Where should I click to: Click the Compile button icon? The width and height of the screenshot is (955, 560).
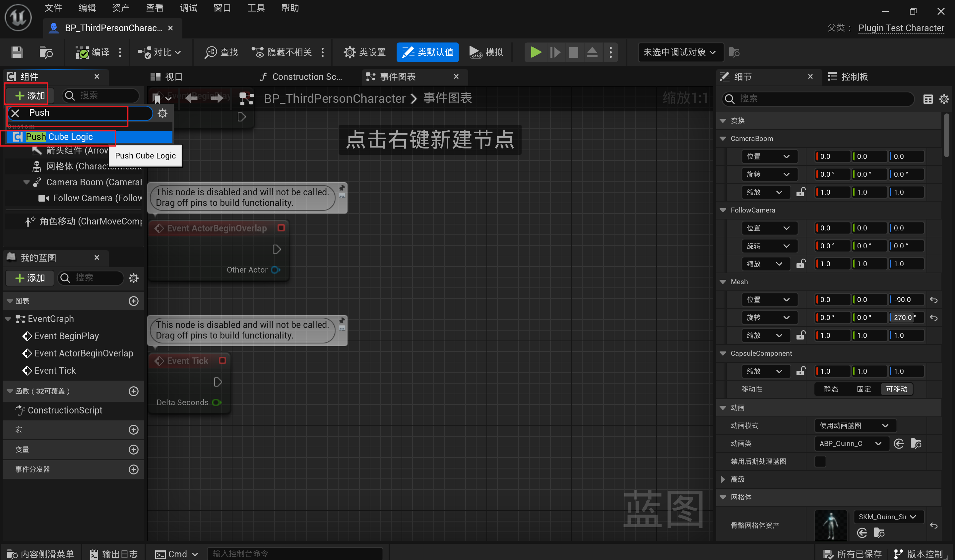[82, 52]
